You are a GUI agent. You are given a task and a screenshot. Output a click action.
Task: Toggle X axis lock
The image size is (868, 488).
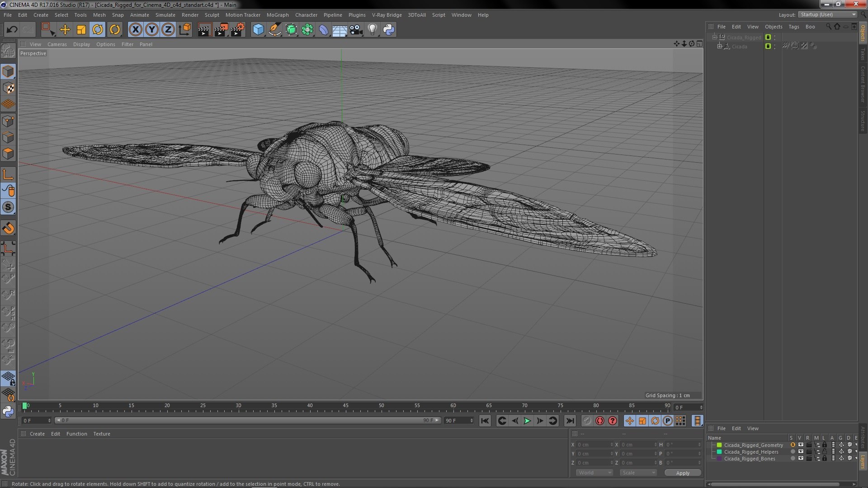135,30
